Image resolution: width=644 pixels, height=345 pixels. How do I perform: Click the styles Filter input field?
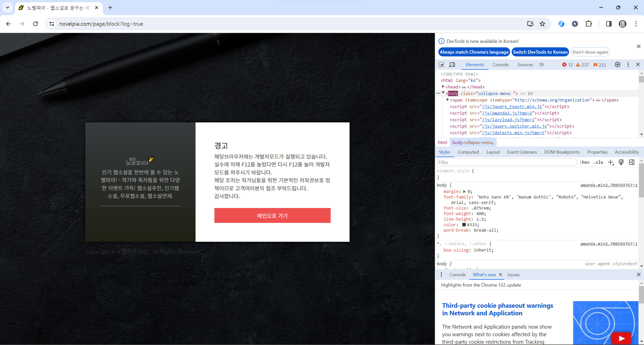point(507,162)
